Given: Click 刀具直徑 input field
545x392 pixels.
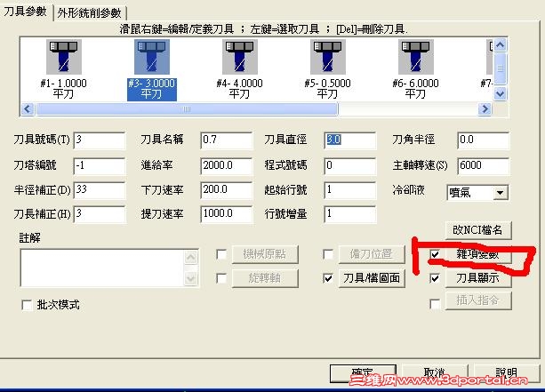Looking at the screenshot, I should 350,140.
